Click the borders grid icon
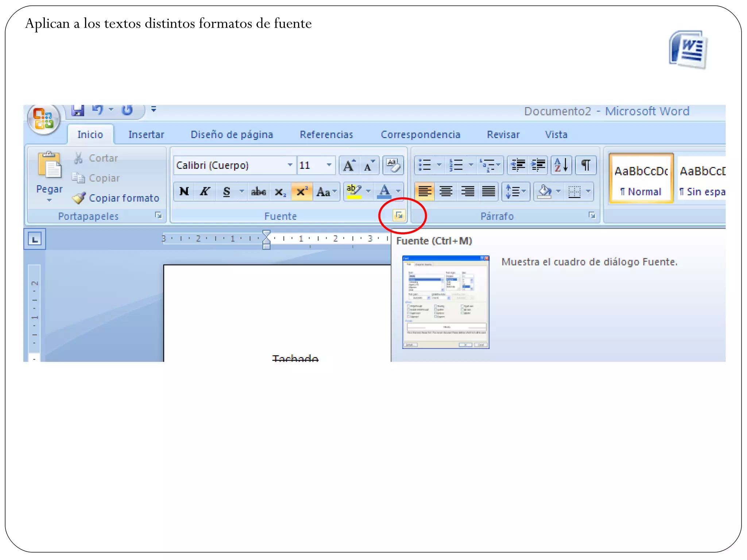This screenshot has height=560, width=747. click(x=574, y=191)
